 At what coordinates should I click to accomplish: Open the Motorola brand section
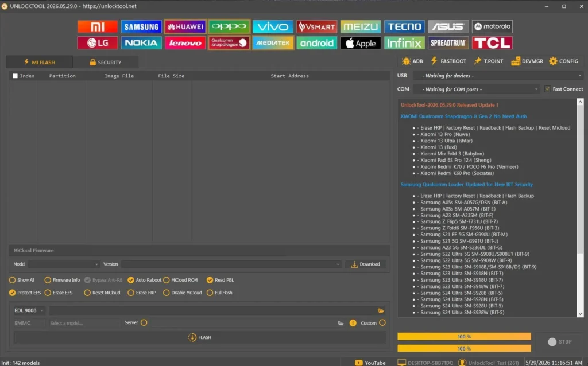[492, 26]
